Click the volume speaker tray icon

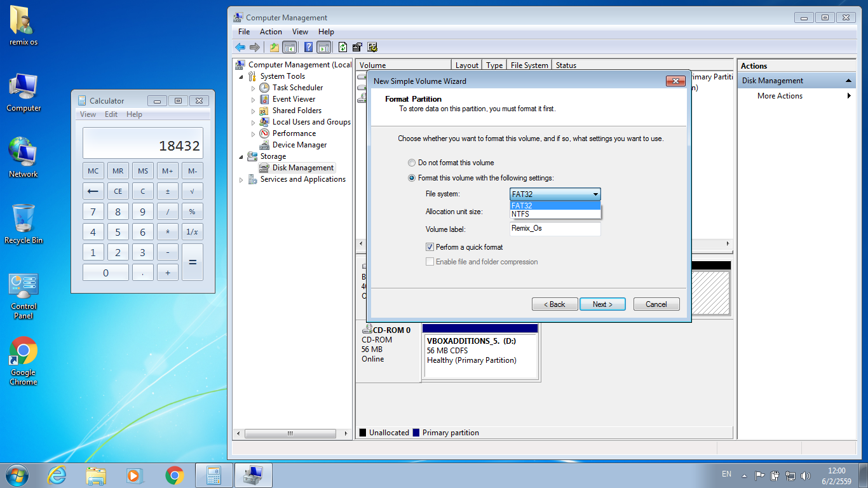click(806, 475)
